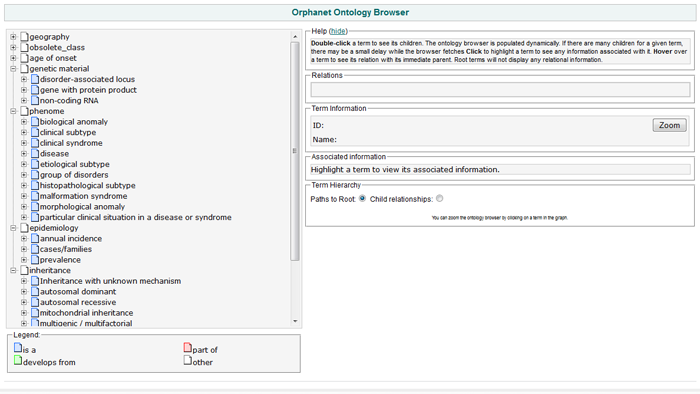This screenshot has height=394, width=700.
Task: Click the tree scrollbar down arrow
Action: (295, 321)
